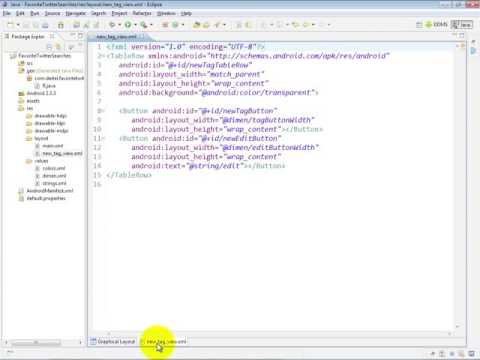Toggle Link with Editor in Package Explorer

pos(59,46)
